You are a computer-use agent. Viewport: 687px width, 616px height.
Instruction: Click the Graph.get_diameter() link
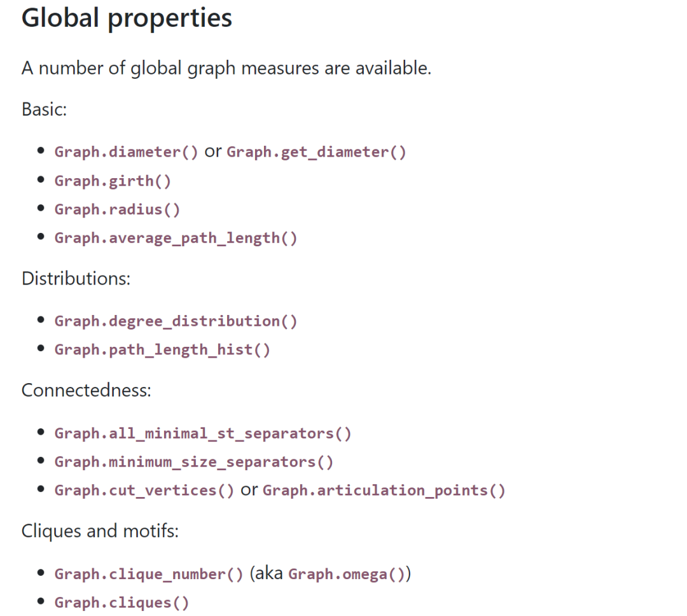pyautogui.click(x=316, y=152)
